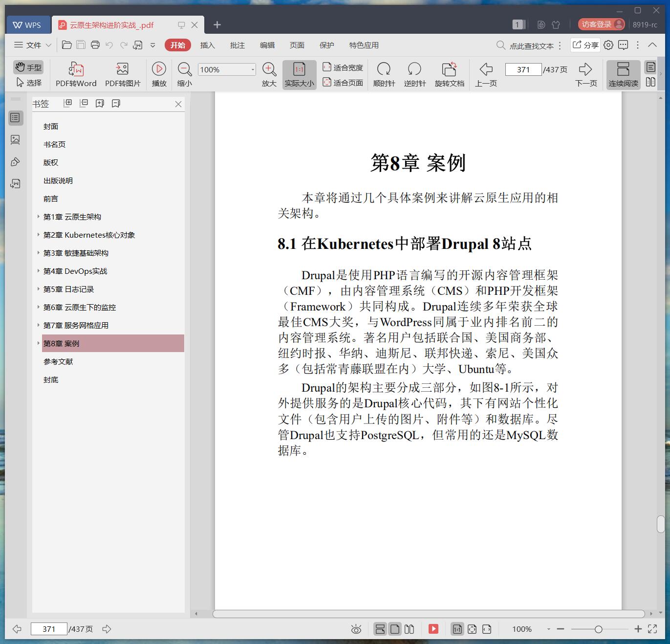Image resolution: width=670 pixels, height=644 pixels.
Task: Go to 下一页 next page
Action: pyautogui.click(x=585, y=74)
